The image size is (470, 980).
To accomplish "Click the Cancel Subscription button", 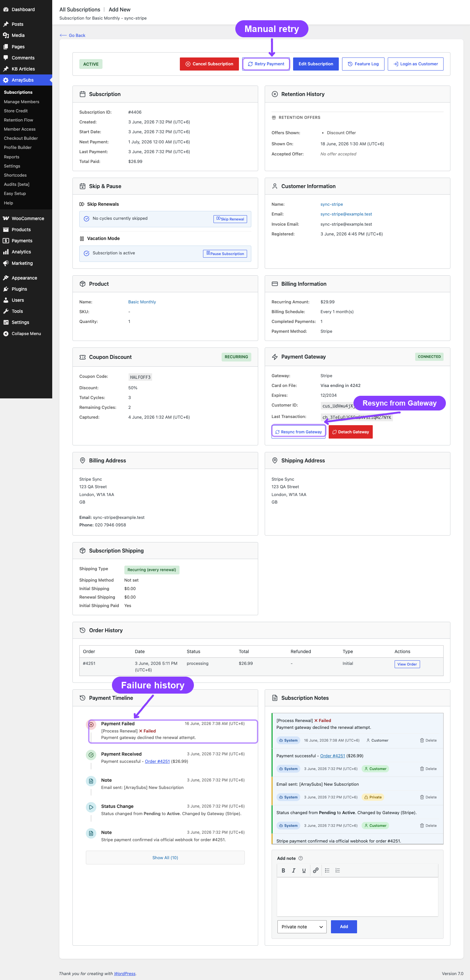I will tap(209, 64).
